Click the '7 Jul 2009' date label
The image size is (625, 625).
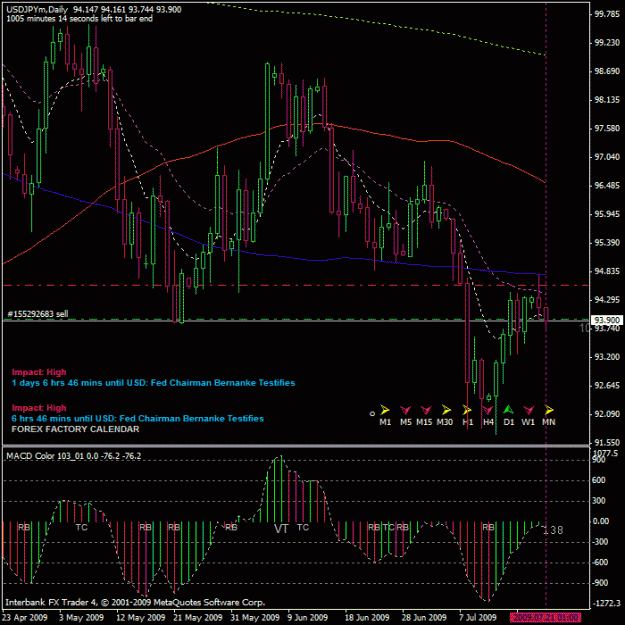click(478, 618)
